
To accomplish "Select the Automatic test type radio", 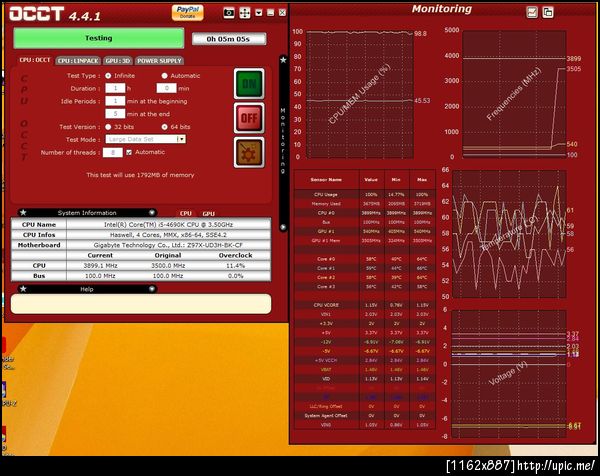I will pyautogui.click(x=165, y=76).
